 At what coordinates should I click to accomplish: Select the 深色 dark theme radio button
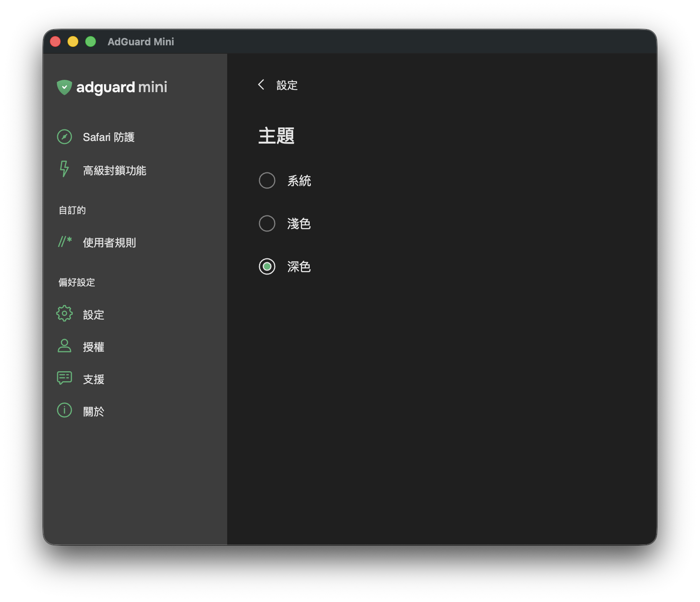click(x=267, y=266)
